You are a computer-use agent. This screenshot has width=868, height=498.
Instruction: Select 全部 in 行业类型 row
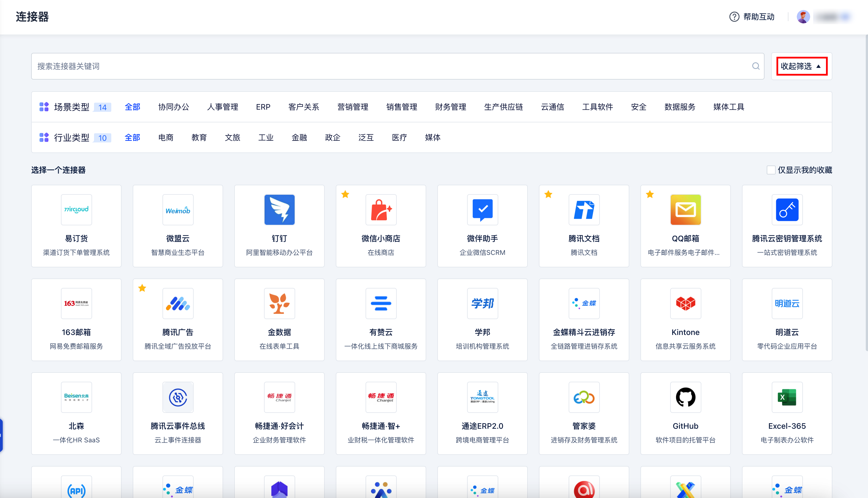coord(132,137)
